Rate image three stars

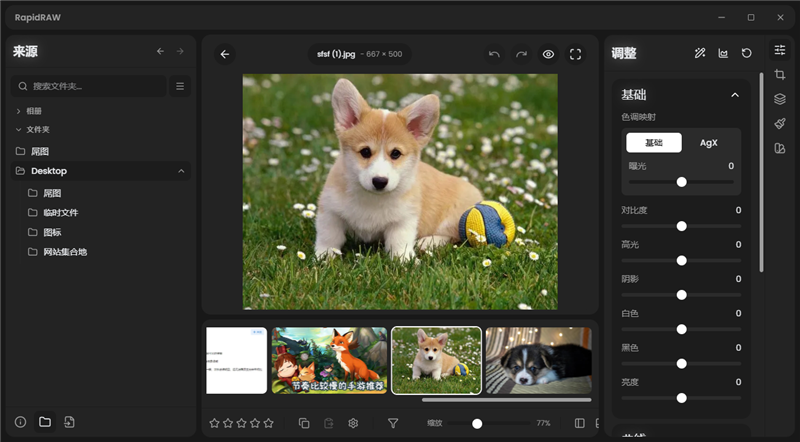[241, 423]
